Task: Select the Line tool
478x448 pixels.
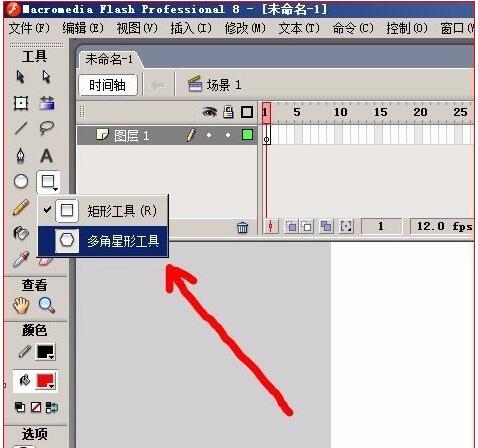Action: [x=21, y=128]
